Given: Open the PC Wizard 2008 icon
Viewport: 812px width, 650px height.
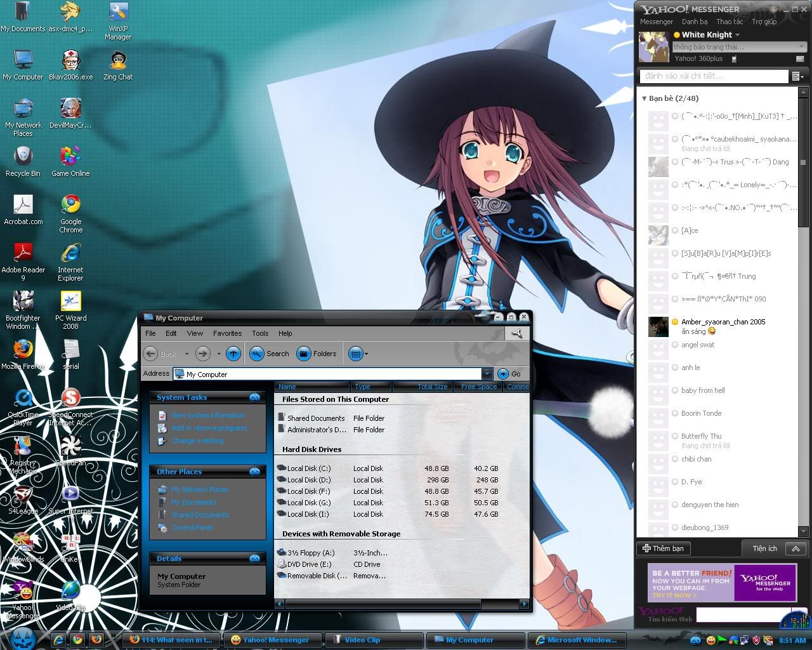Looking at the screenshot, I should [70, 311].
